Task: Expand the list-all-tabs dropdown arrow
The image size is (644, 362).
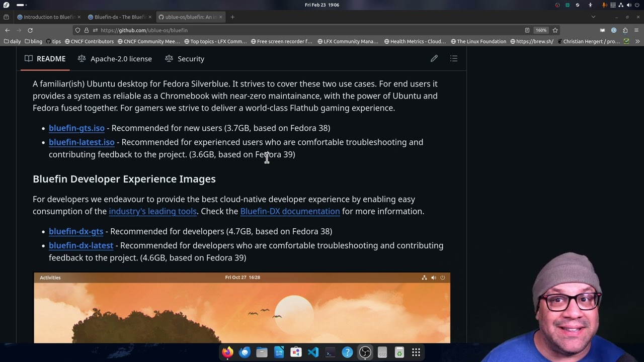Action: point(593,17)
